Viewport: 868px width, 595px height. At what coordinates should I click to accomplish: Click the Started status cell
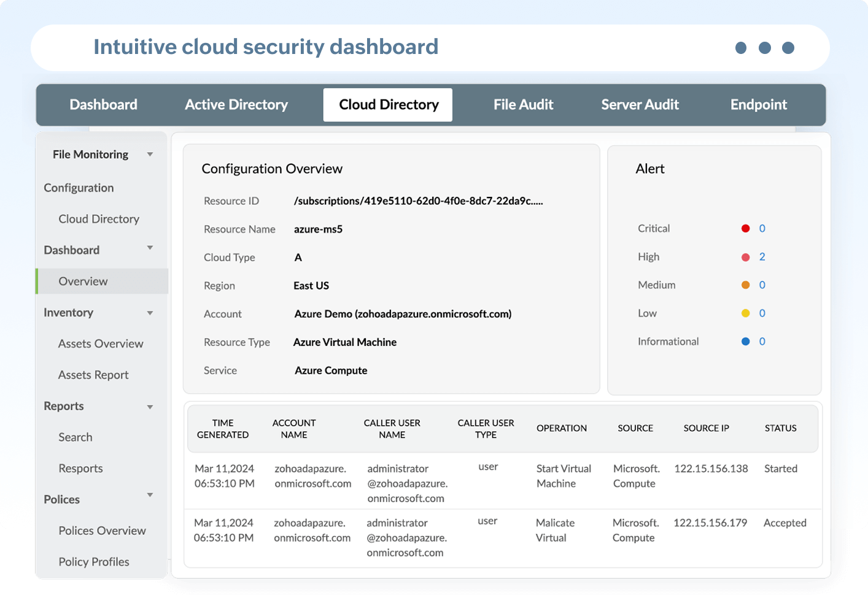coord(781,469)
